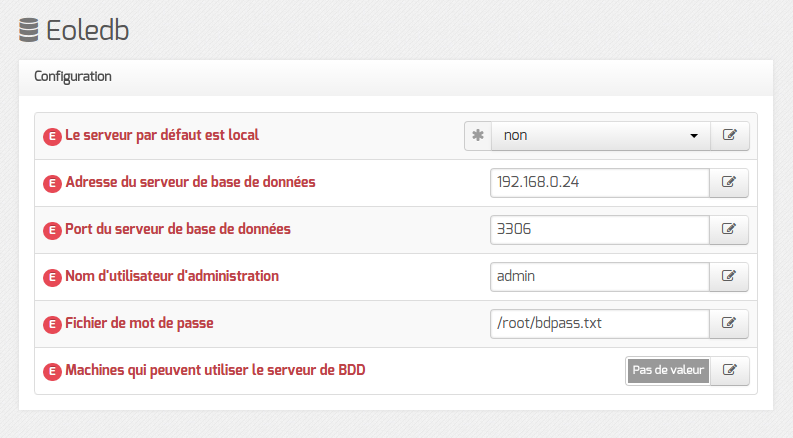Click the port 3306 input field
Viewport: 793px width, 438px height.
[x=600, y=230]
